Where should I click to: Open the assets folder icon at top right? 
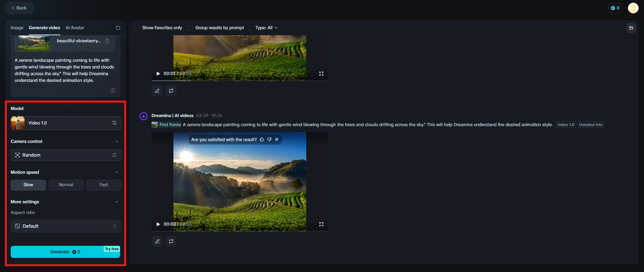click(631, 28)
